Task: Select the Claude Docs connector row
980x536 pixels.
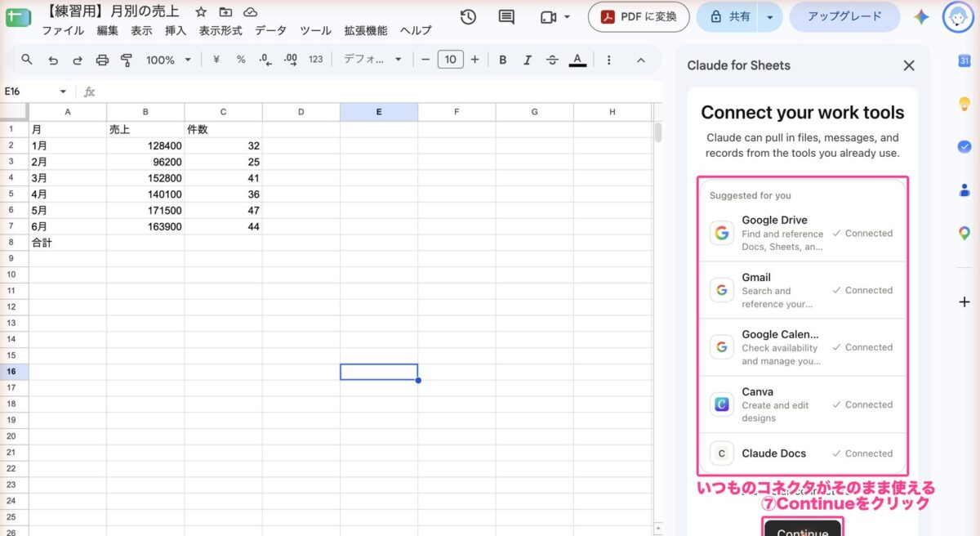Action: click(x=803, y=453)
